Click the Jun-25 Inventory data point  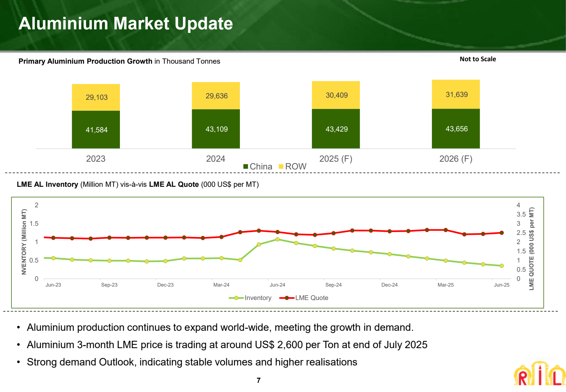coord(502,266)
